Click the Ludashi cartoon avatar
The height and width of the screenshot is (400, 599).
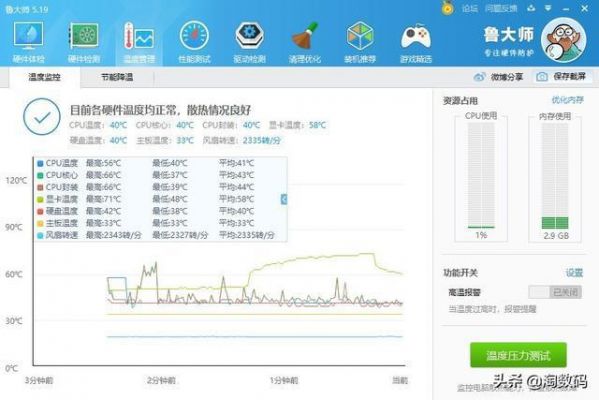(x=563, y=40)
